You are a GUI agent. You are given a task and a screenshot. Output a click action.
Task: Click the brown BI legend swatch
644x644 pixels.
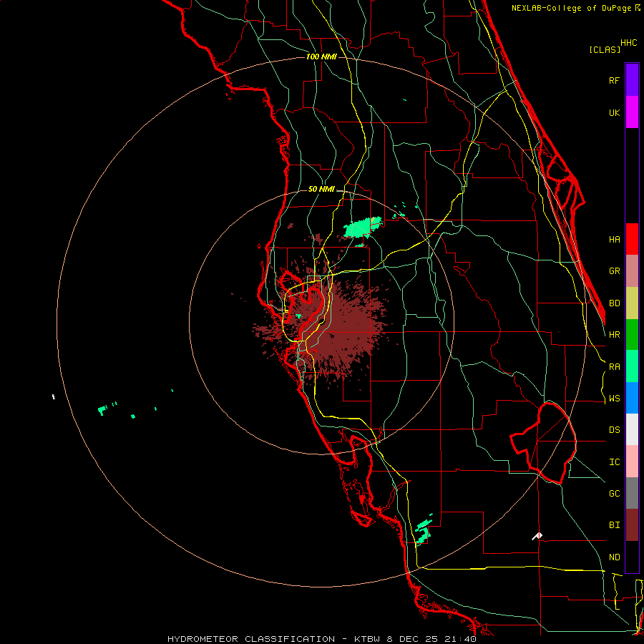(x=632, y=525)
